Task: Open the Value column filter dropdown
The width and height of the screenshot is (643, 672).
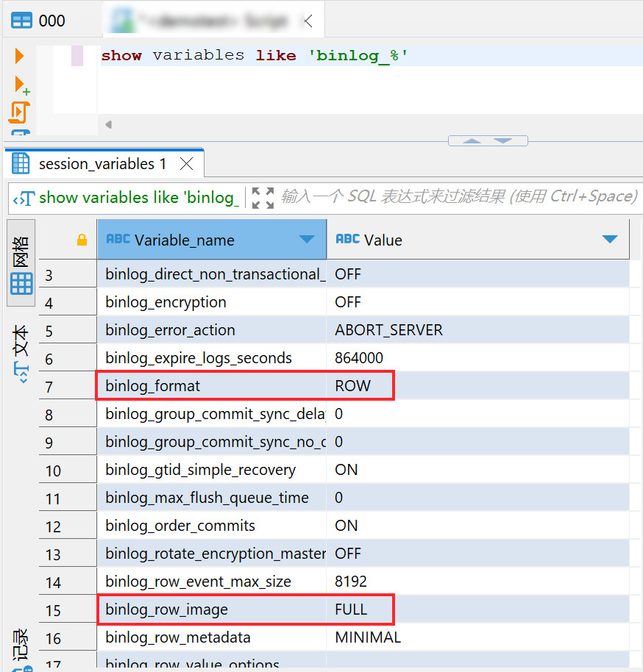Action: pos(609,240)
